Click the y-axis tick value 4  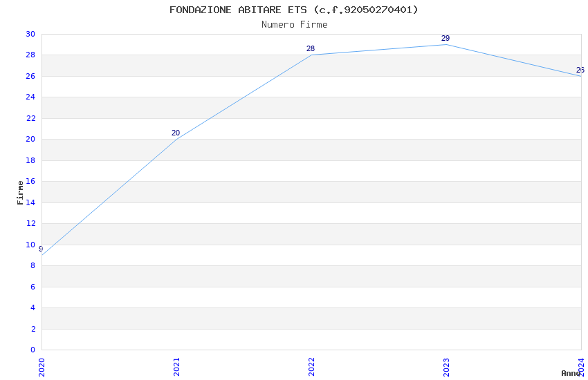click(x=33, y=307)
